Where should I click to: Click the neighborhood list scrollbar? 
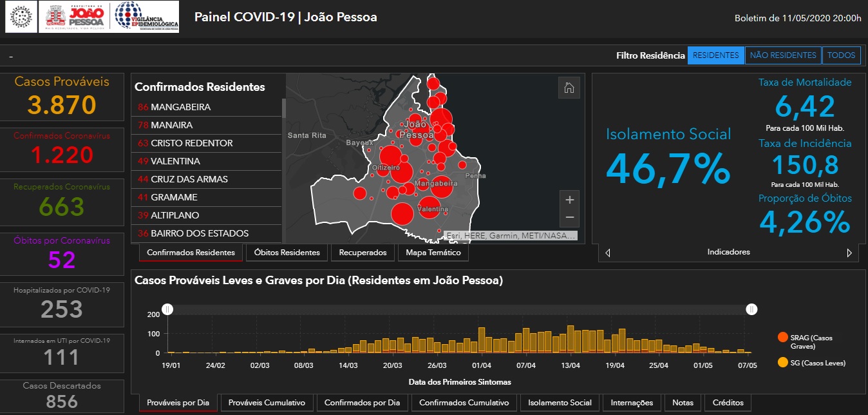pyautogui.click(x=283, y=108)
